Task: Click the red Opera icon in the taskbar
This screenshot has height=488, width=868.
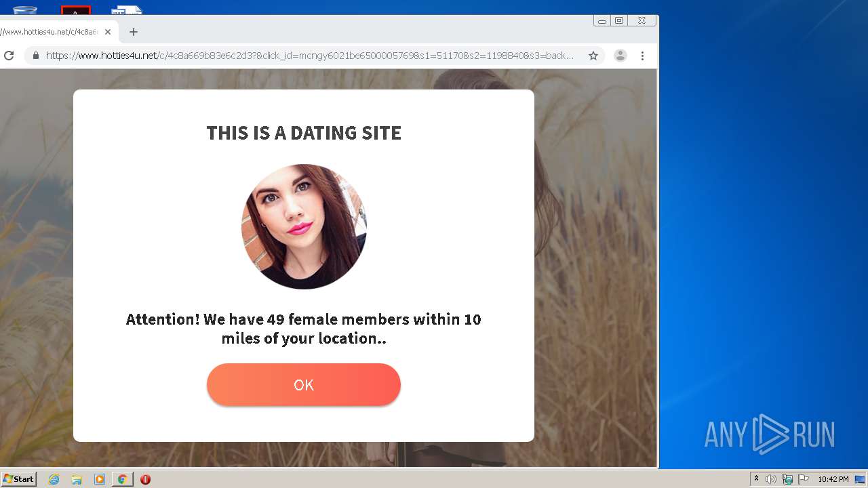Action: tap(145, 479)
